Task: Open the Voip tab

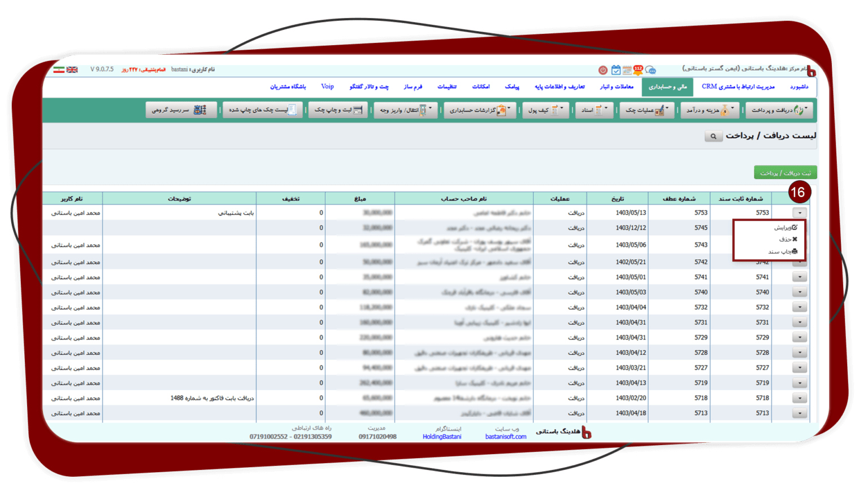Action: coord(327,87)
